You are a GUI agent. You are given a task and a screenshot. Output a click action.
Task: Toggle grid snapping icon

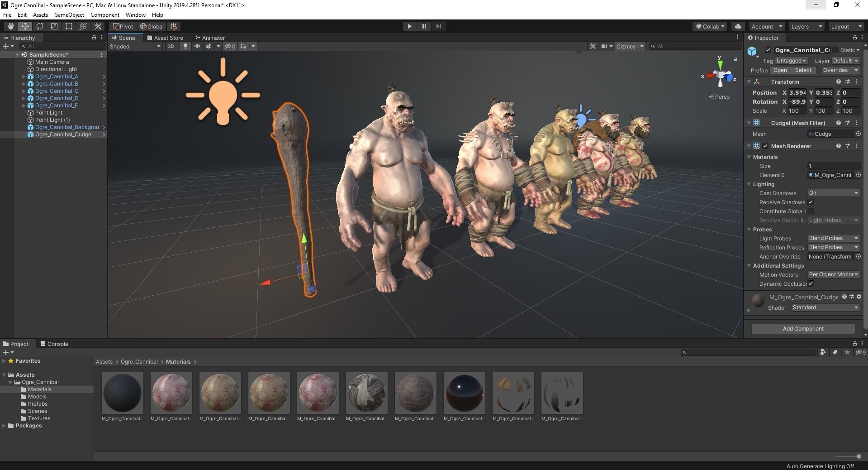point(174,26)
